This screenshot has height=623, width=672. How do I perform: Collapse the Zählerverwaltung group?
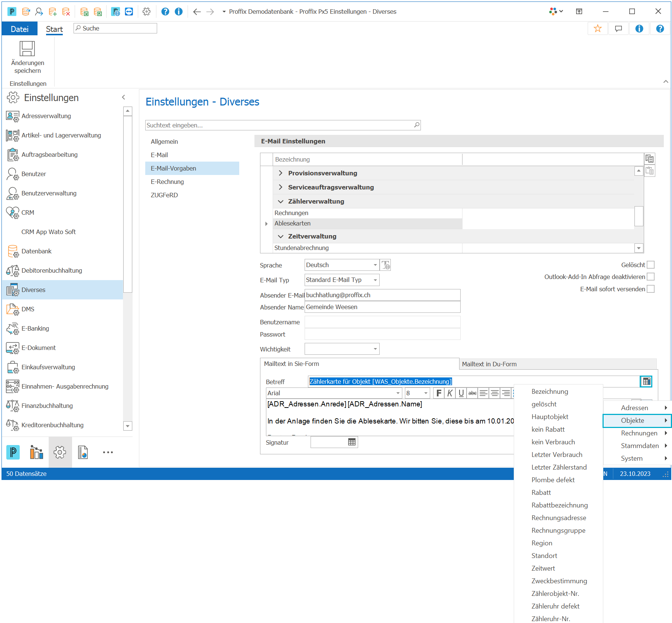pyautogui.click(x=280, y=201)
